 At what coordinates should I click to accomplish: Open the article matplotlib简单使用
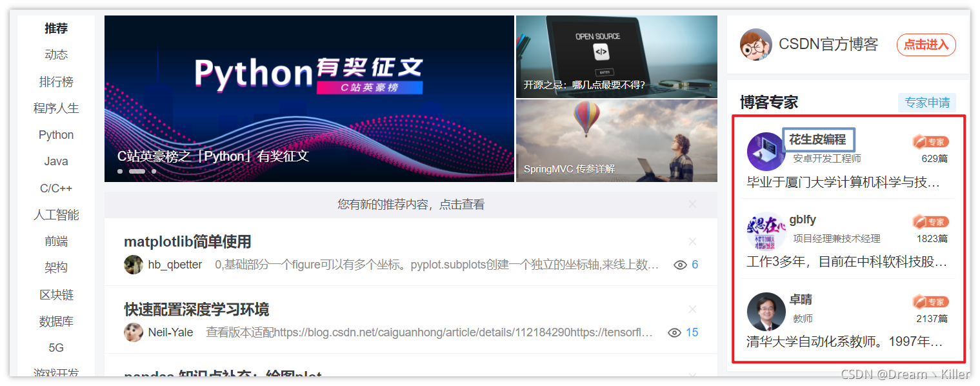188,242
